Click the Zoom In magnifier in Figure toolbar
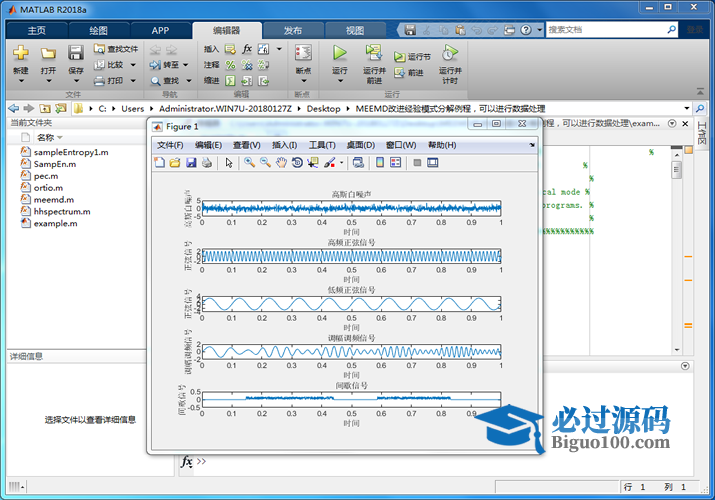715x500 pixels. 250,162
